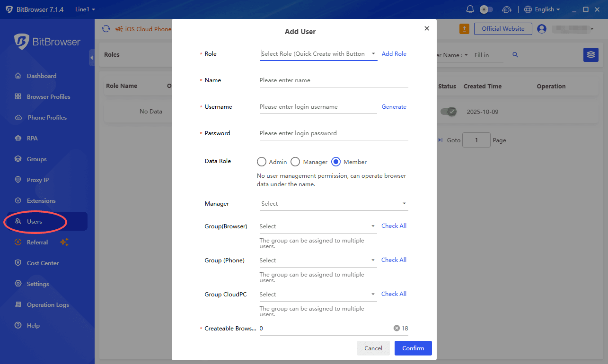
Task: Open the Select Role dropdown
Action: 318,54
